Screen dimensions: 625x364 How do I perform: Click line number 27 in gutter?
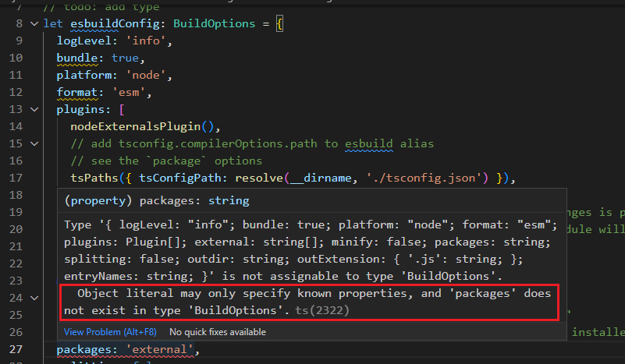16,350
